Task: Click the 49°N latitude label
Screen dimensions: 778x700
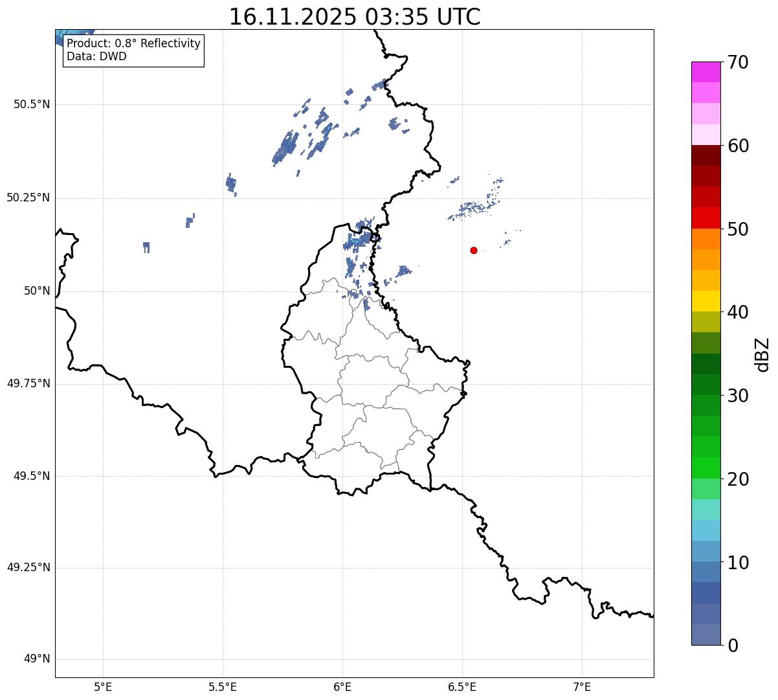Action: coord(37,659)
